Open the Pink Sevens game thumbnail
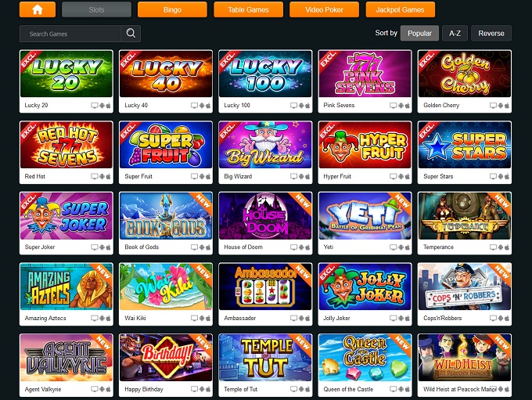Viewport: 532px width, 400px height. (365, 74)
